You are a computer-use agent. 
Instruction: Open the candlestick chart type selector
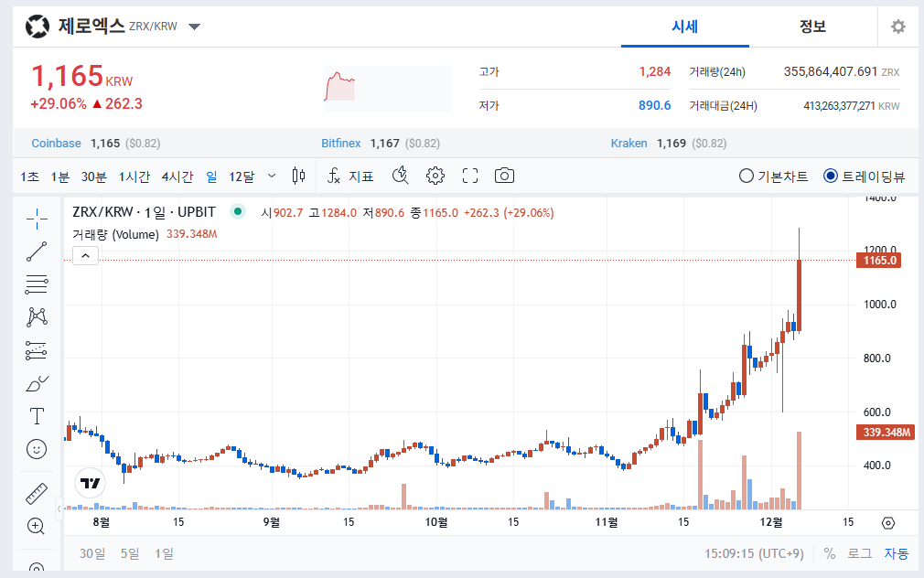tap(299, 176)
